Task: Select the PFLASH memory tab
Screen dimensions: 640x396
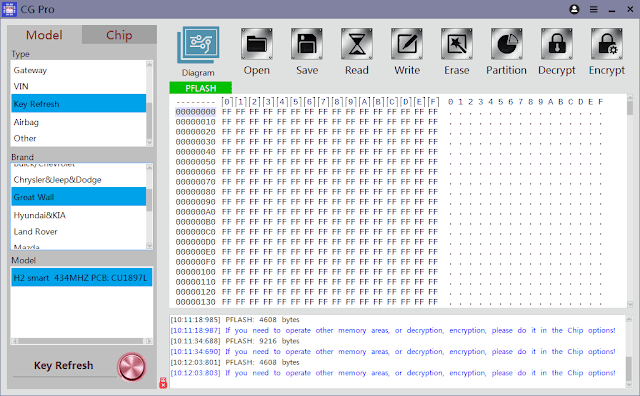Action: pos(200,88)
